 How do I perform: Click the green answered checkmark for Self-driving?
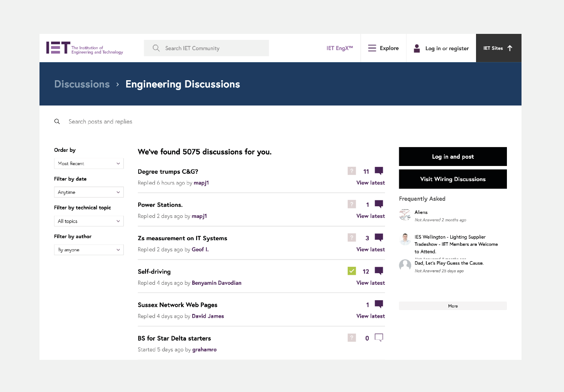pos(352,271)
